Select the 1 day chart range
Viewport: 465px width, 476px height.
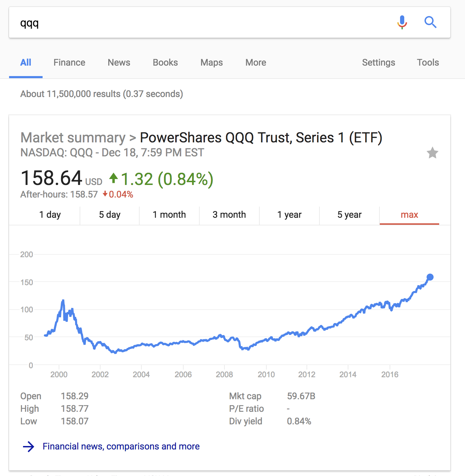coord(50,215)
